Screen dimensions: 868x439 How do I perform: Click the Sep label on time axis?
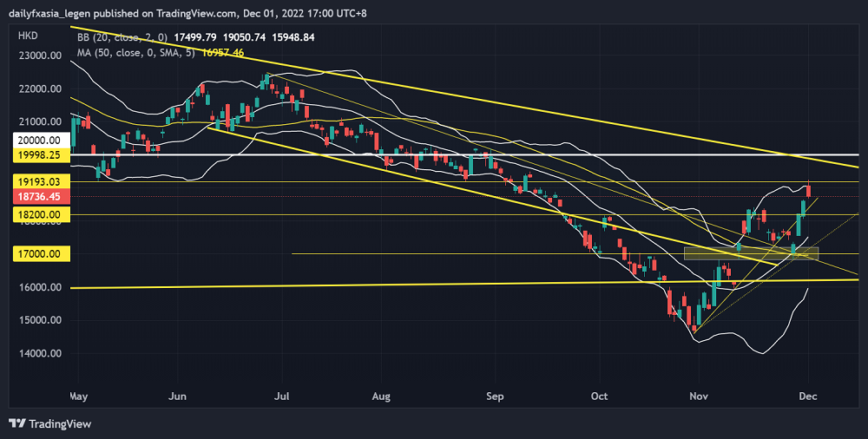click(x=495, y=396)
